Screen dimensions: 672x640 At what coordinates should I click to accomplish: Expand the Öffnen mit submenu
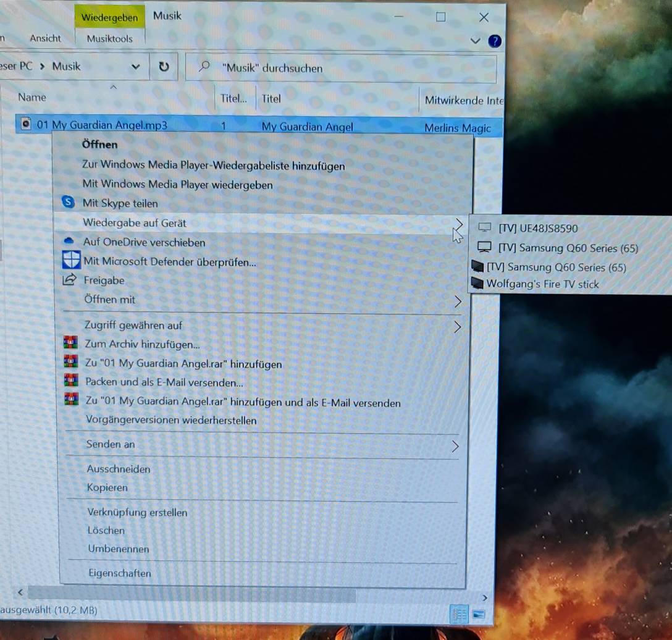pos(458,301)
